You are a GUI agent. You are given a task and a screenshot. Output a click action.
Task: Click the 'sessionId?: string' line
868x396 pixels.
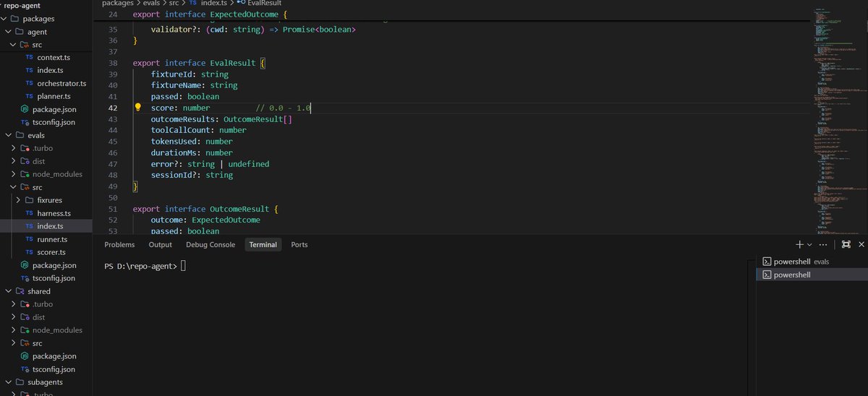click(192, 175)
